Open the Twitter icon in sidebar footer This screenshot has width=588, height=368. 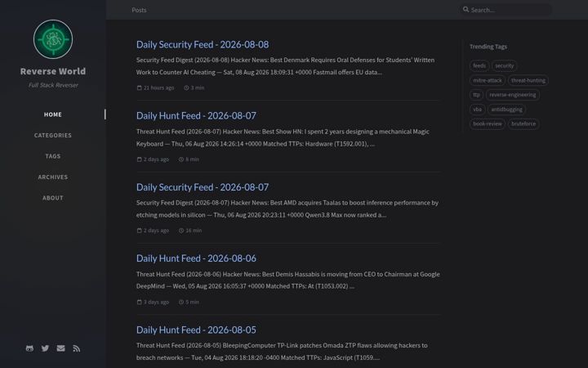[46, 348]
